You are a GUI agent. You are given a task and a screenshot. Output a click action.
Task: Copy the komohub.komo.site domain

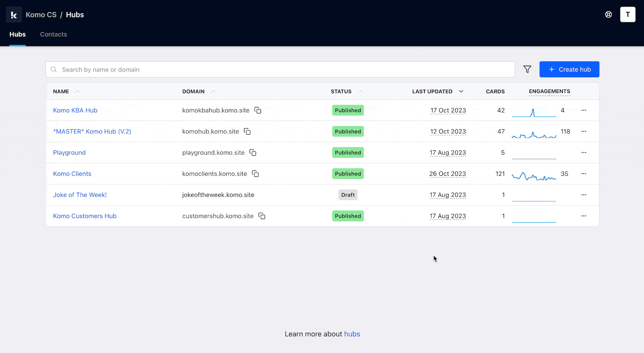click(247, 131)
